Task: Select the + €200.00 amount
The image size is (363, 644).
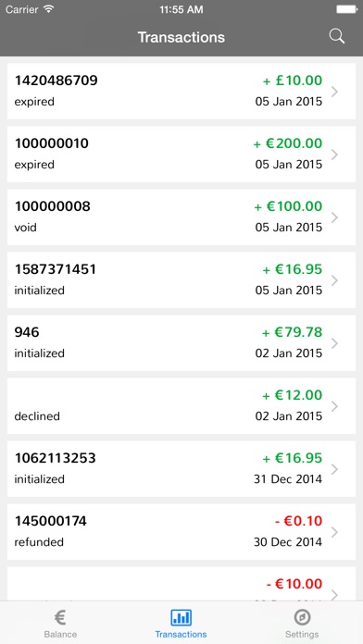Action: tap(288, 143)
